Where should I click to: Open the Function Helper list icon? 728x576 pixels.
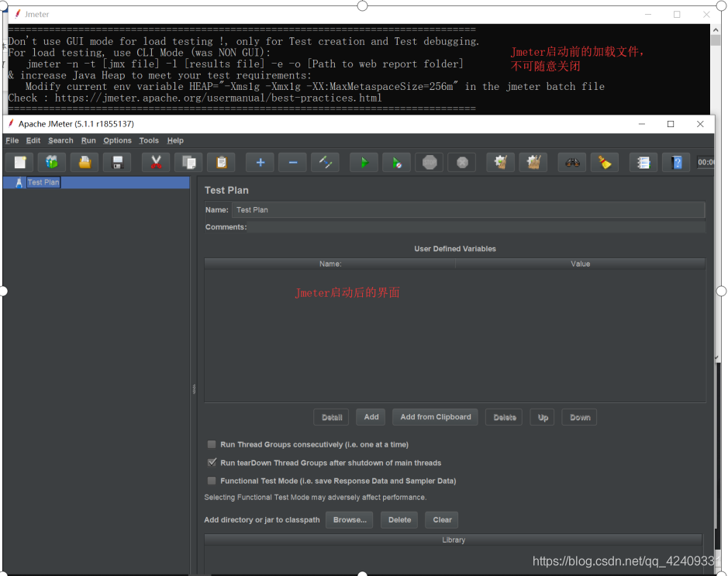pyautogui.click(x=643, y=163)
